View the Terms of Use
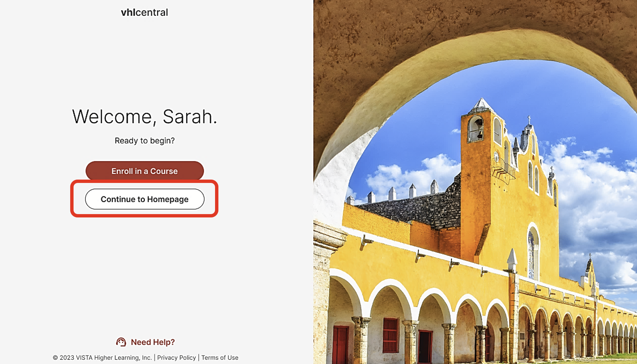The image size is (637, 364). [220, 358]
